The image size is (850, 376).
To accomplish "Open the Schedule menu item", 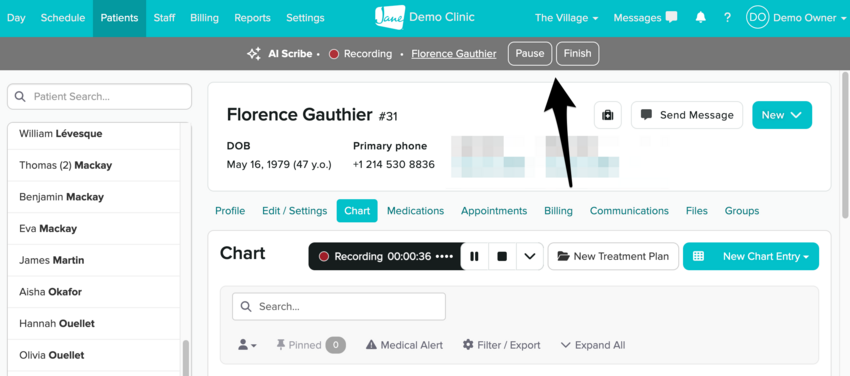I will pos(63,18).
